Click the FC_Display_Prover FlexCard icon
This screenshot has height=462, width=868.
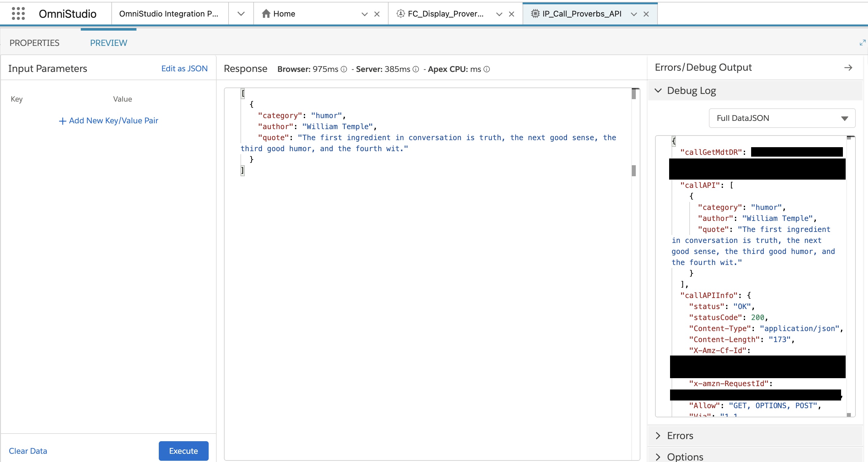coord(400,13)
